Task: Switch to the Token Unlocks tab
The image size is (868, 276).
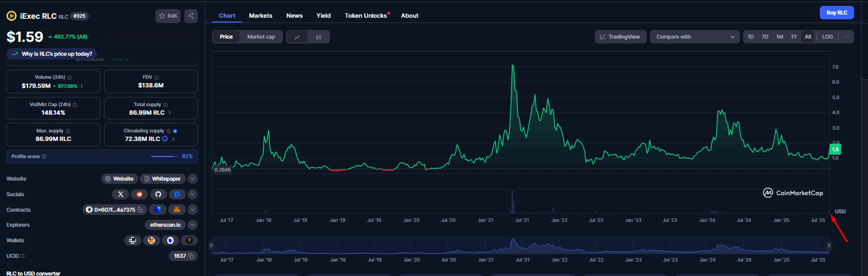Action: click(x=366, y=16)
